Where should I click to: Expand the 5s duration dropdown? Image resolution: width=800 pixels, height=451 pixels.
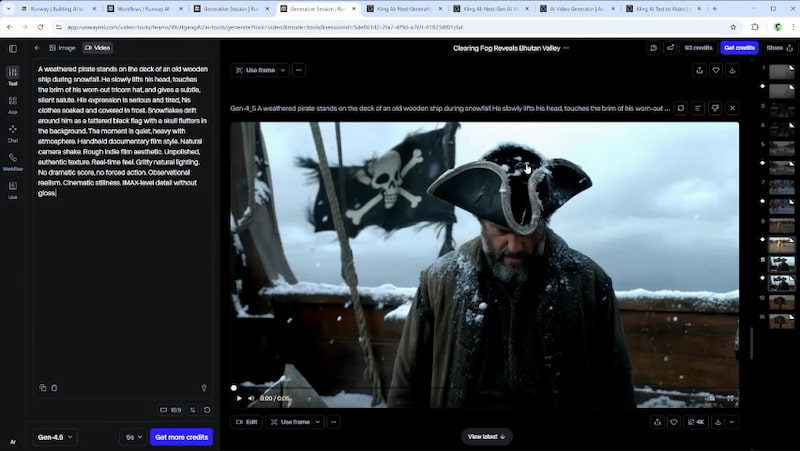[x=133, y=437]
